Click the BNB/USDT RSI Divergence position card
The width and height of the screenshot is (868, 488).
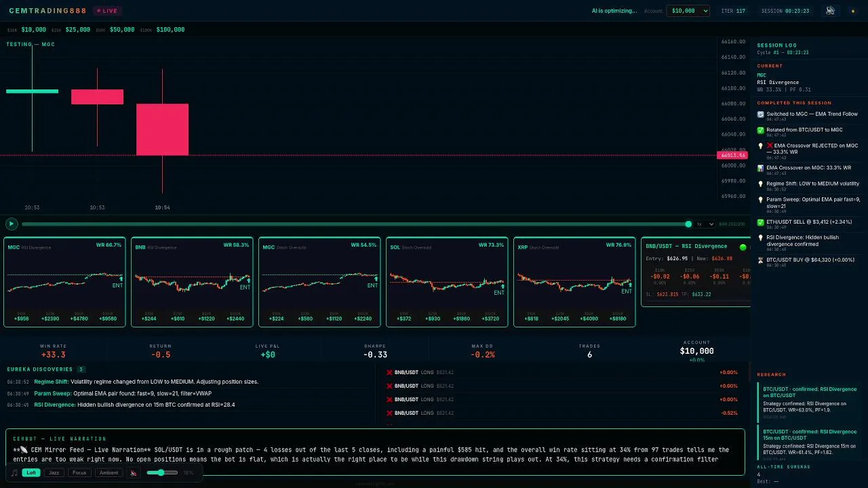click(696, 272)
